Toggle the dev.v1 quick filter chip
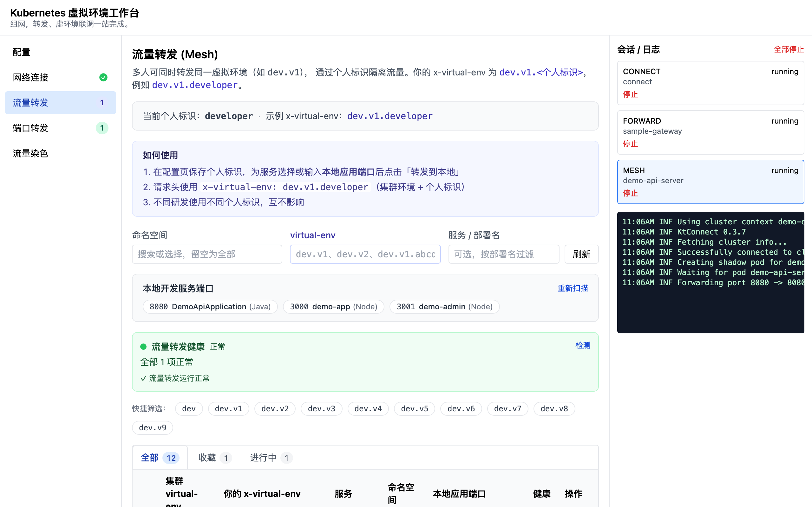Image resolution: width=812 pixels, height=507 pixels. [228, 409]
